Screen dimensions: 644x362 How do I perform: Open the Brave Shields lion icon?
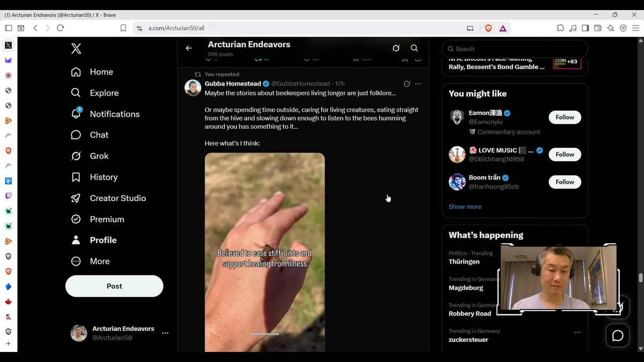click(488, 28)
